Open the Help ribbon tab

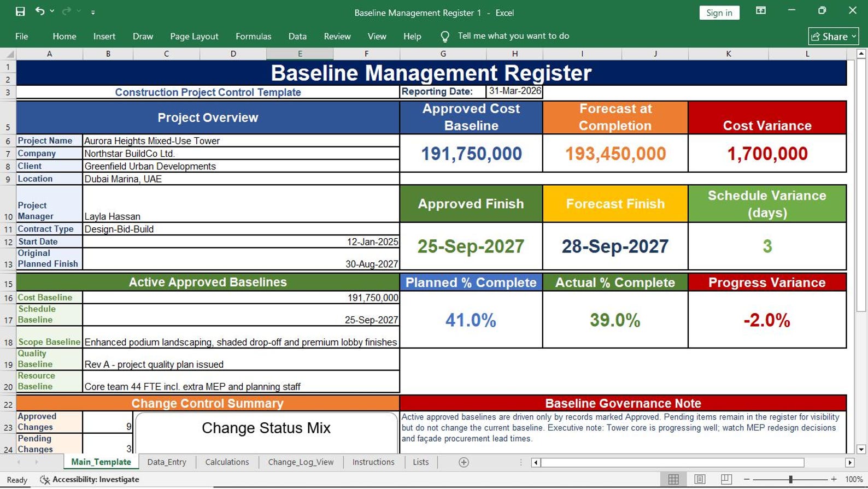[412, 36]
